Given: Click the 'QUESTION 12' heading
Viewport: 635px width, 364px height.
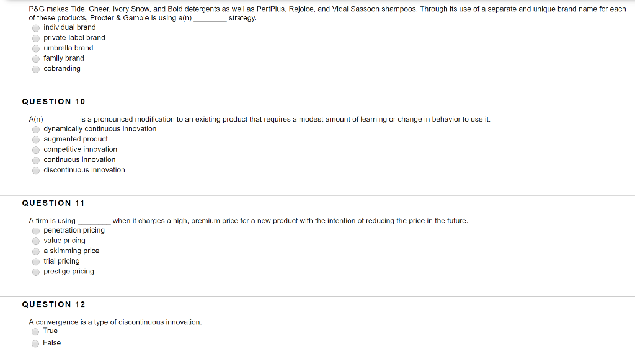Looking at the screenshot, I should 54,304.
